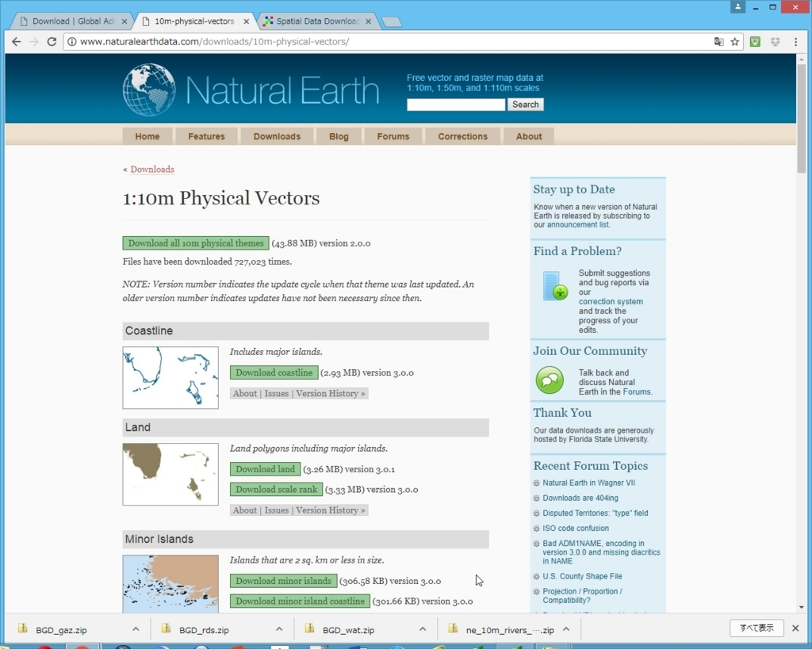Open ISO code confusion forum topic

click(576, 528)
